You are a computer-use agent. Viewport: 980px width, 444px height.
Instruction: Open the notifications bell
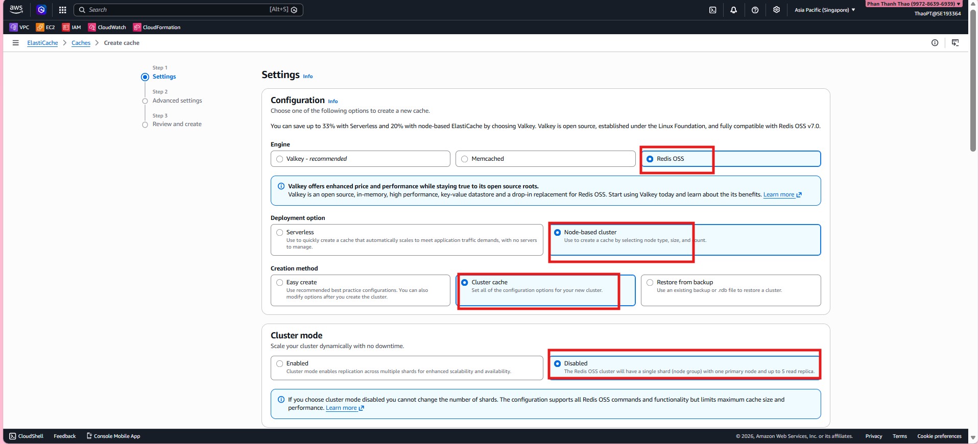[733, 10]
